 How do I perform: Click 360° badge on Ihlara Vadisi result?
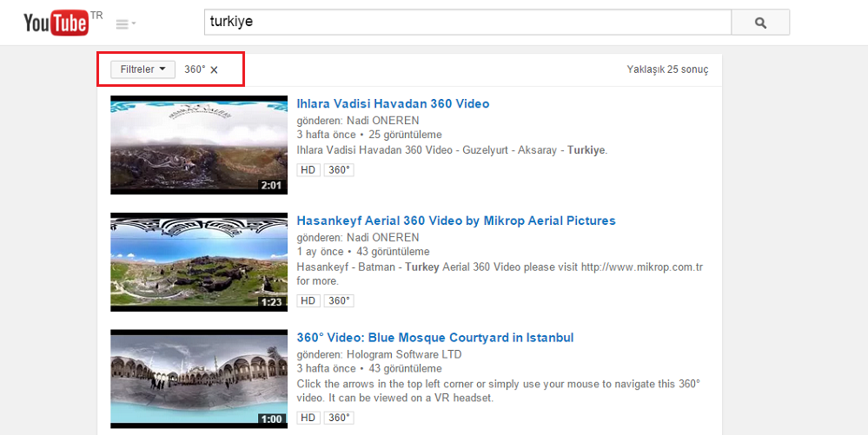tap(339, 170)
